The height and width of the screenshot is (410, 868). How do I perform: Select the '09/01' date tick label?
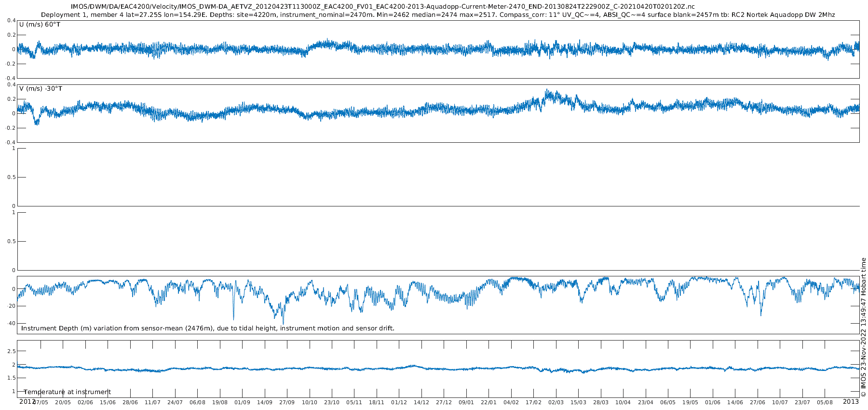tap(466, 402)
